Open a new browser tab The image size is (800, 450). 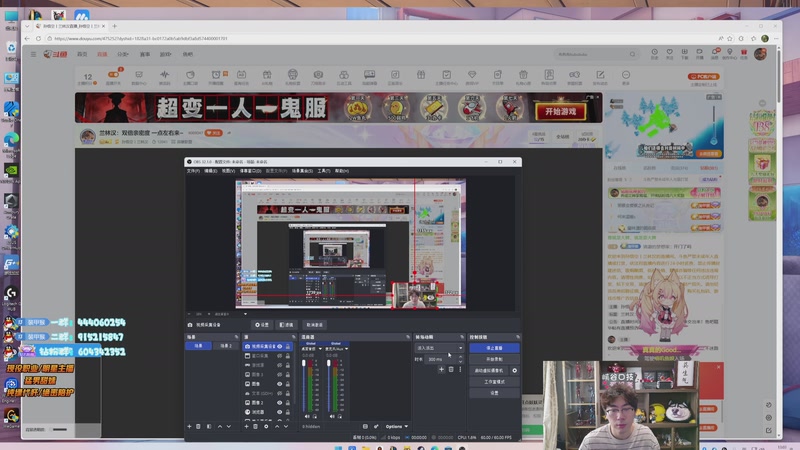tap(114, 26)
